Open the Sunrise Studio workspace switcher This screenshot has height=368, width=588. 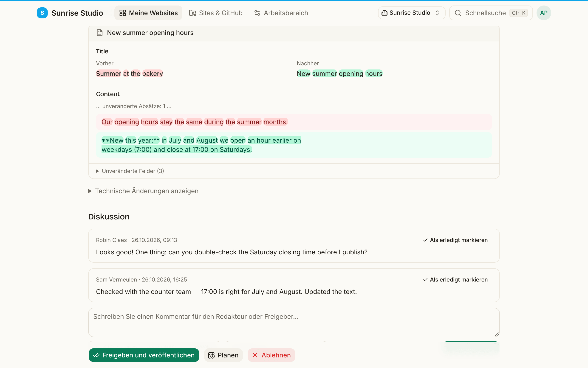(412, 13)
